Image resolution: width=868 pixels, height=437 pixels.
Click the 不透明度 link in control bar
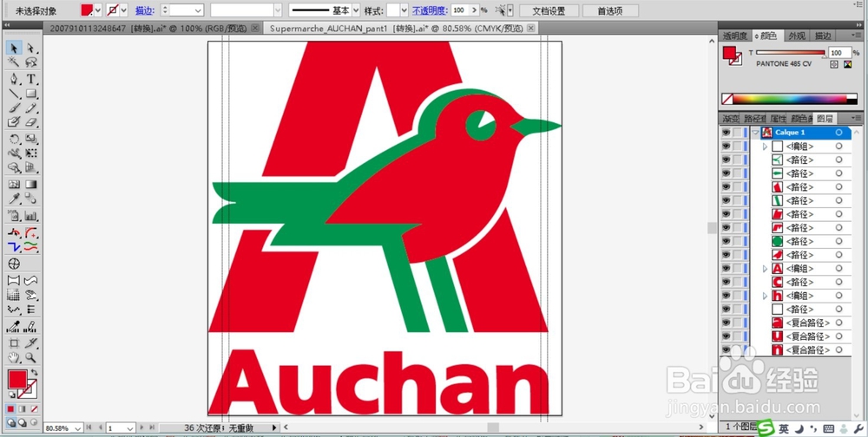430,10
